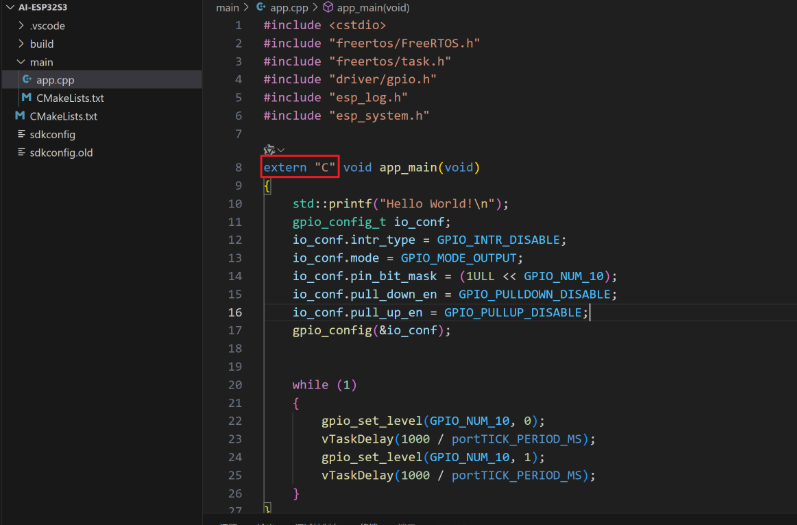Click the CMake icon of the root-level CMakeLists.txt
This screenshot has height=525, width=797.
coord(20,116)
